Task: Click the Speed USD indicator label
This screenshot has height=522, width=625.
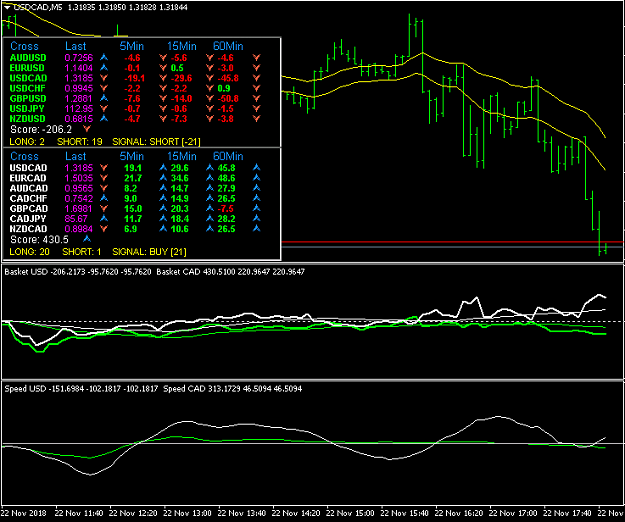Action: click(x=25, y=389)
